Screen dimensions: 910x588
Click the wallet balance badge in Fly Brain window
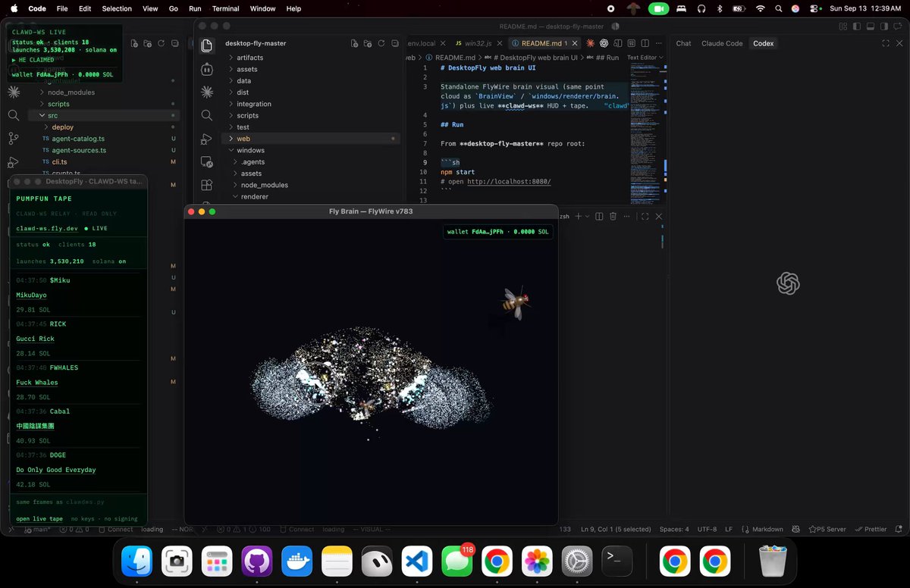(x=498, y=232)
